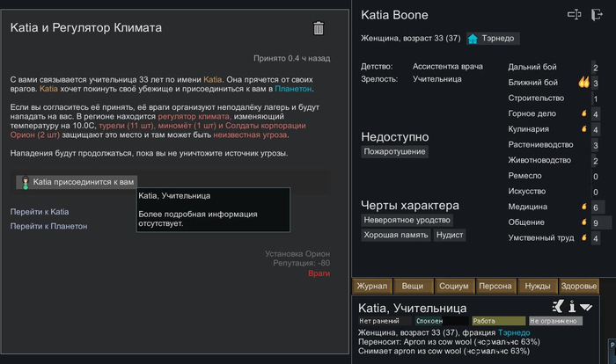Click the jump-to-pawn arrow icon in inspect pane

point(557,306)
